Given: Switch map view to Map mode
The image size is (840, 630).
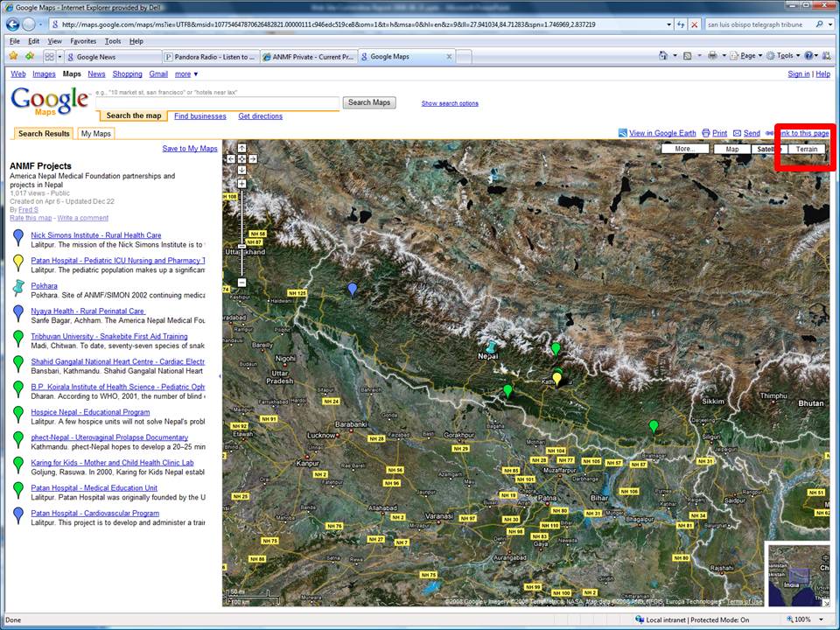Looking at the screenshot, I should point(732,149).
